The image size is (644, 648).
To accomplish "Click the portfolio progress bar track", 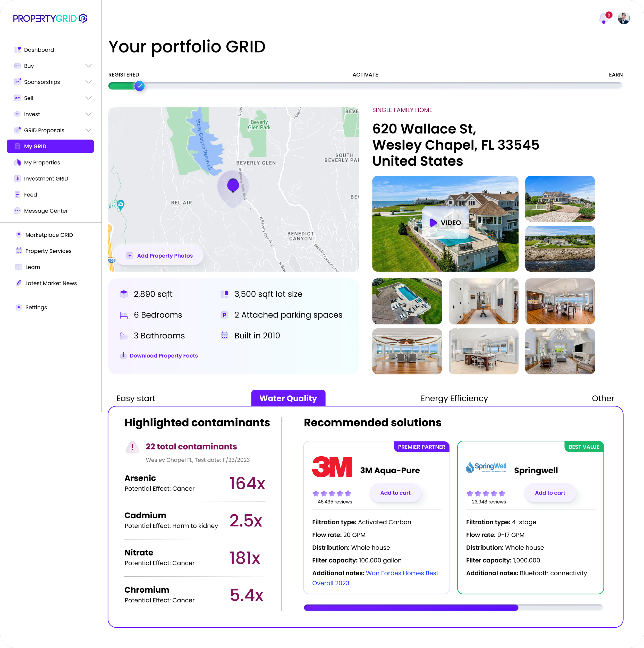I will pos(366,86).
